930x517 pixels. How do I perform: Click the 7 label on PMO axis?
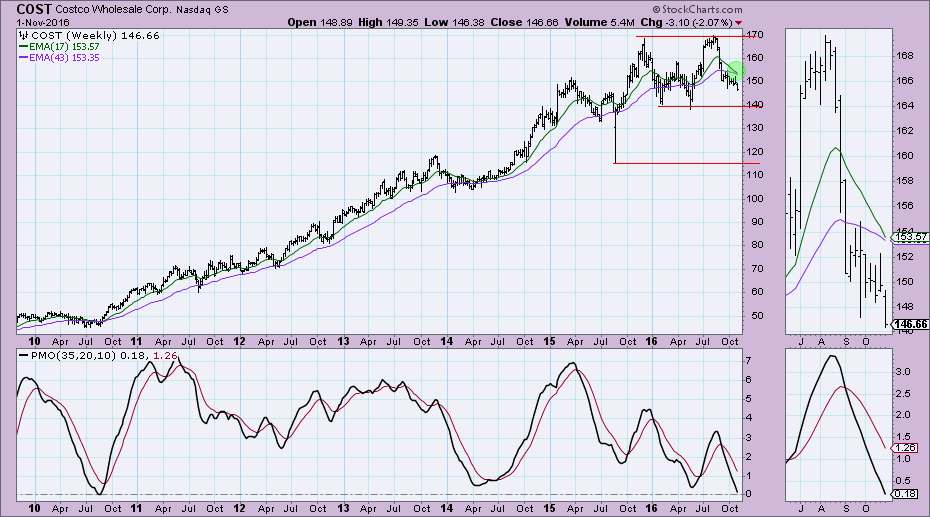750,360
